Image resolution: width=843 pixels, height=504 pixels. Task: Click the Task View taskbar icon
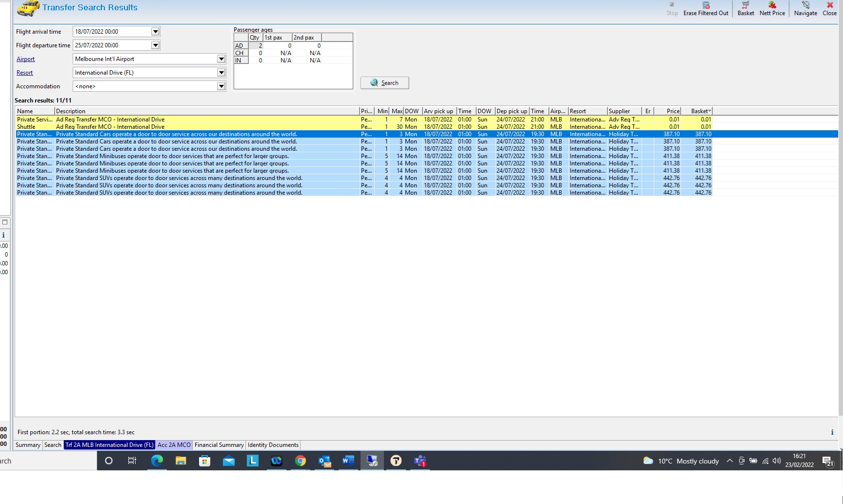click(132, 461)
